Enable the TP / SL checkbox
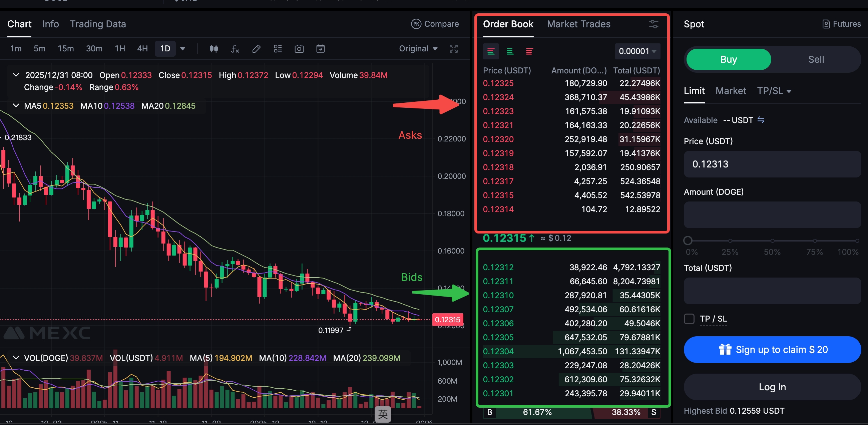868x425 pixels. [689, 319]
